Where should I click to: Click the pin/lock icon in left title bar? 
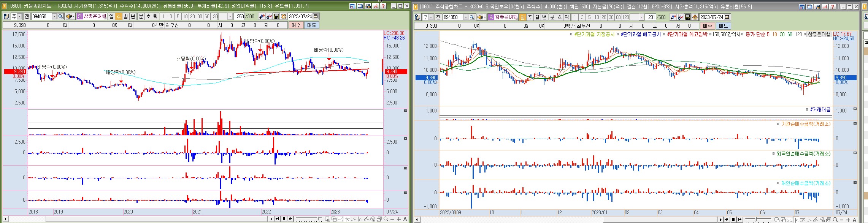[x=368, y=6]
